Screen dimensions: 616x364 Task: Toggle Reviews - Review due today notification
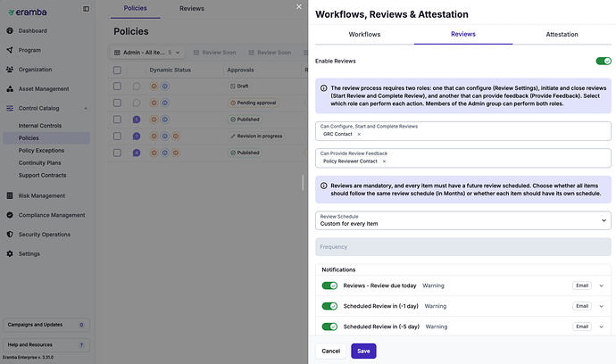point(329,285)
